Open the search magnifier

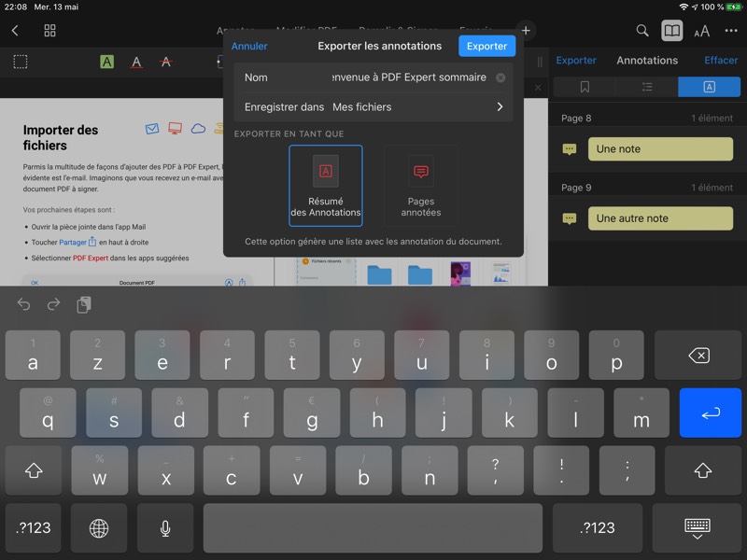point(642,31)
